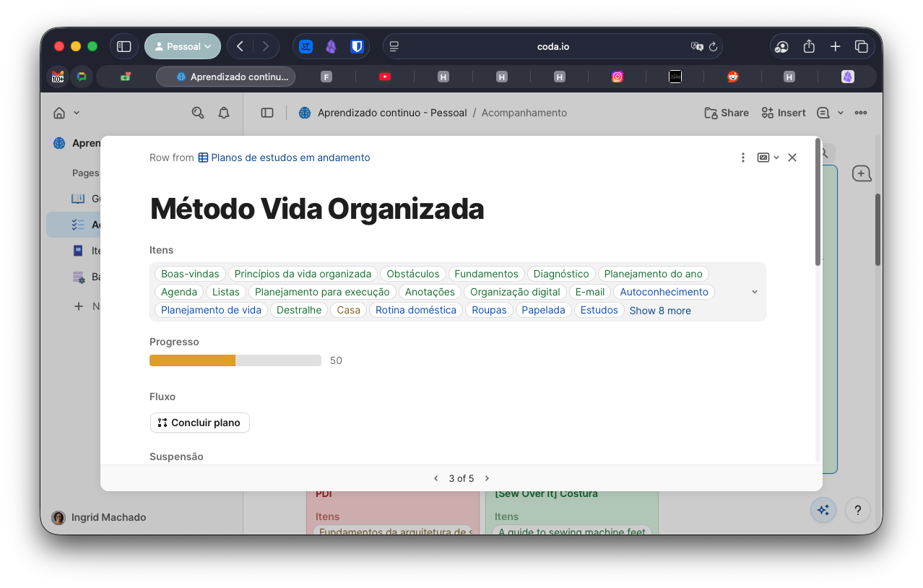923x588 pixels.
Task: Click the notifications bell icon
Action: (x=224, y=113)
